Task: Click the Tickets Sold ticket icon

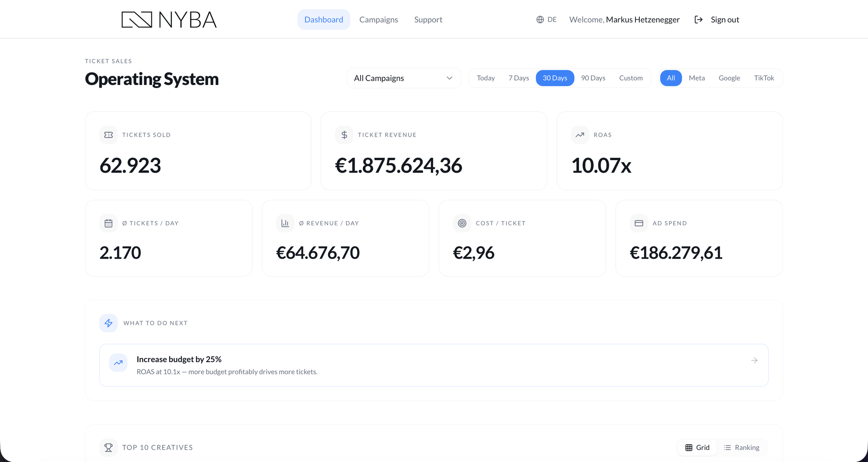Action: click(x=108, y=135)
